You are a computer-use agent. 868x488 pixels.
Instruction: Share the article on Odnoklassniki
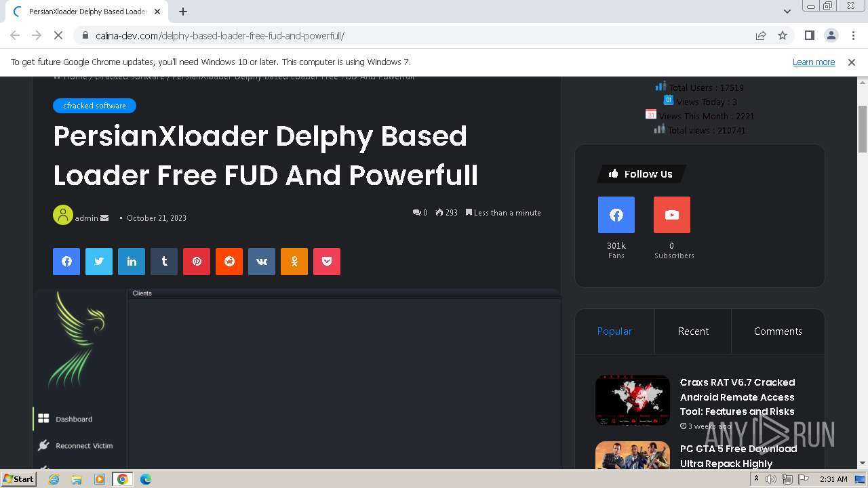pyautogui.click(x=294, y=262)
